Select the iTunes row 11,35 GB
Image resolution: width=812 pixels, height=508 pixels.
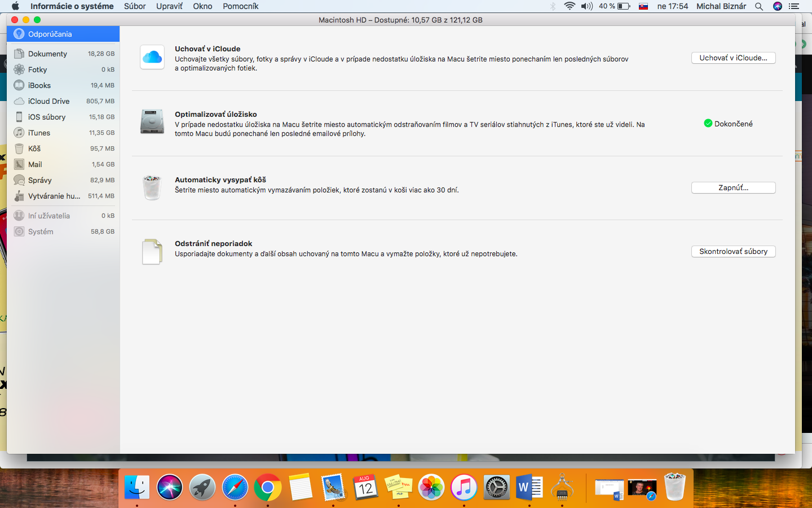pos(63,133)
